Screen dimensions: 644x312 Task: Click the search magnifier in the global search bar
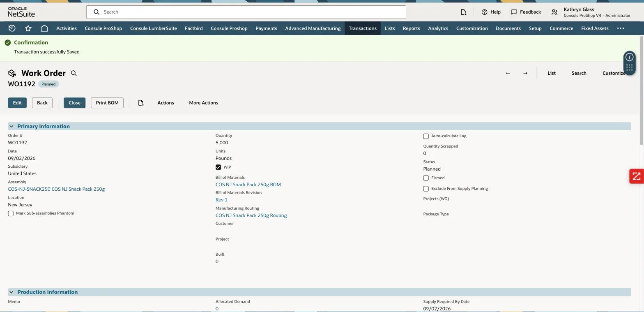pos(97,12)
